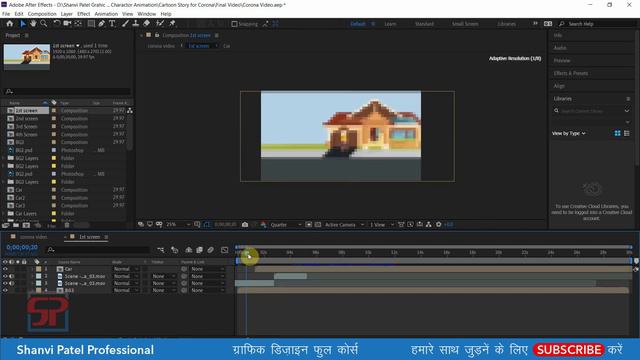Switch to Standard workspace
The height and width of the screenshot is (360, 640).
point(424,24)
